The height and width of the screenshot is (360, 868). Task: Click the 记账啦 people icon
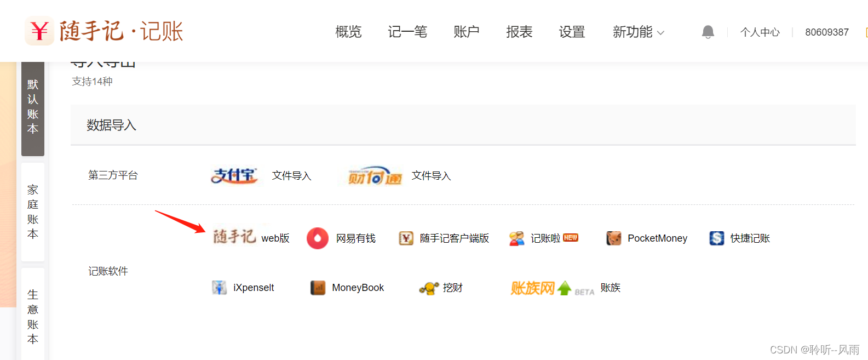516,238
